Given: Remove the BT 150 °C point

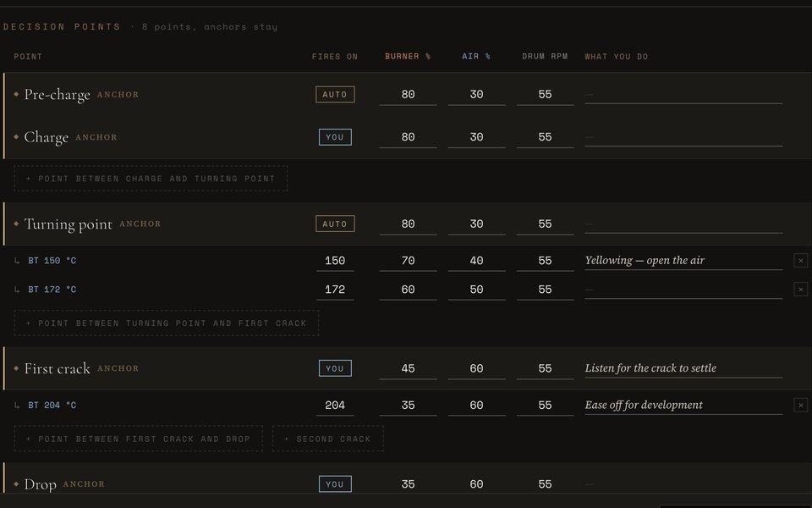Looking at the screenshot, I should [801, 260].
